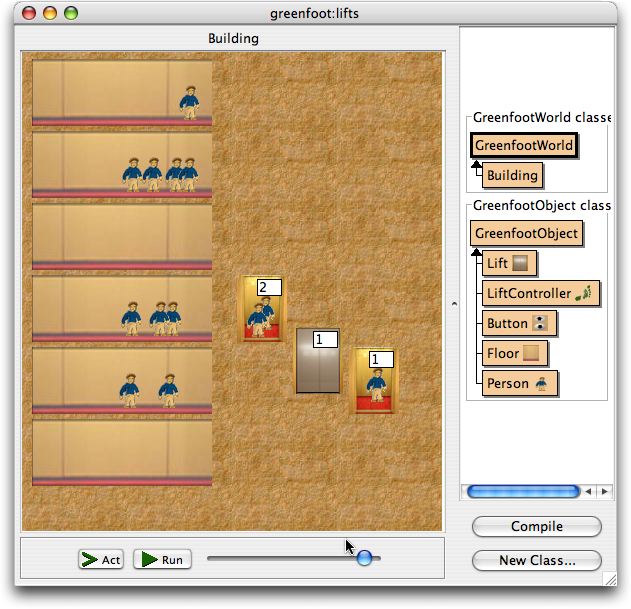
Task: Select the GreenfootWorld class box
Action: click(x=524, y=145)
